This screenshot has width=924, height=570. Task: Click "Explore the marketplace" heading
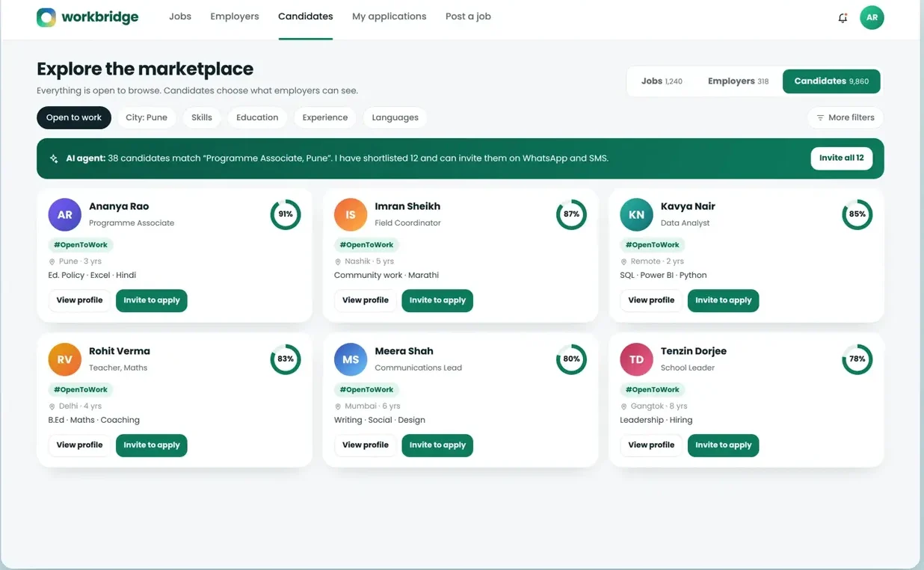(145, 69)
